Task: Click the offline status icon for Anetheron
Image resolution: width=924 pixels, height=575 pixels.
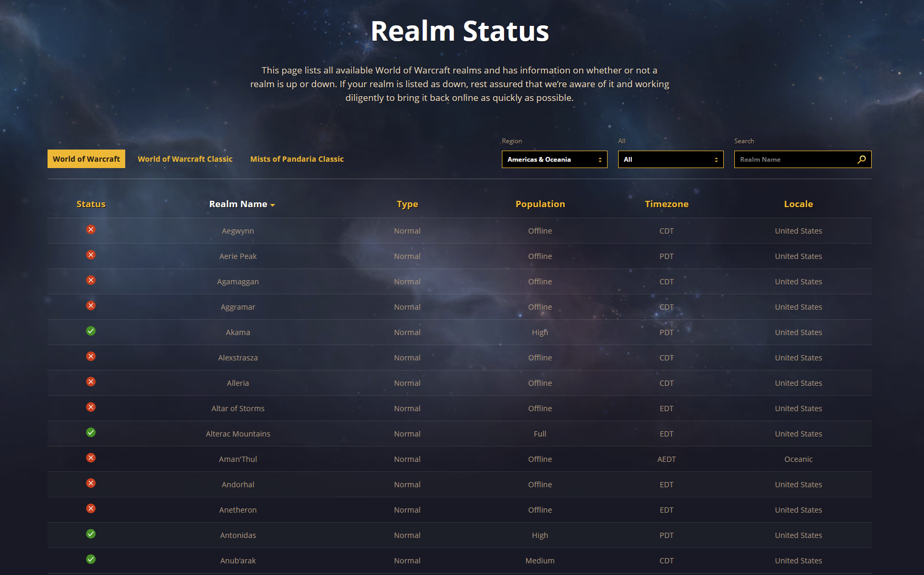Action: pyautogui.click(x=91, y=508)
